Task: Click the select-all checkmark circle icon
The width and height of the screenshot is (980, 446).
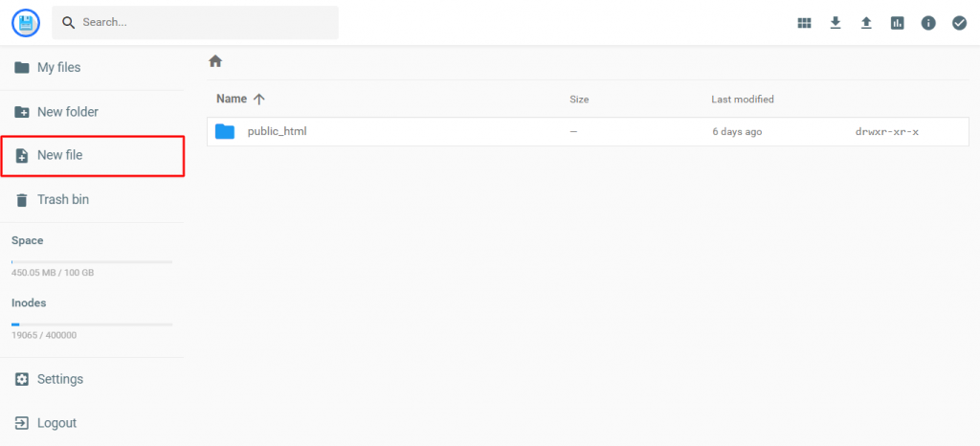Action: 959,23
